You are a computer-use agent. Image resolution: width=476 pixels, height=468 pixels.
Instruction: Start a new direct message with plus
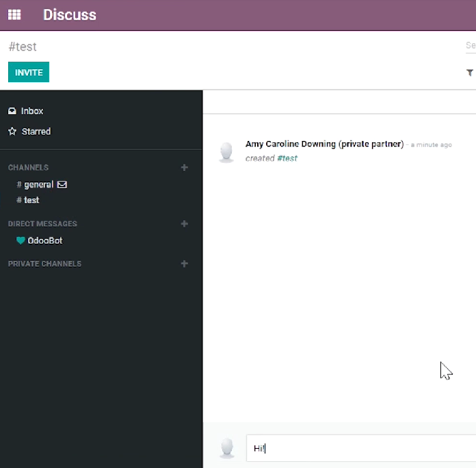tap(184, 224)
